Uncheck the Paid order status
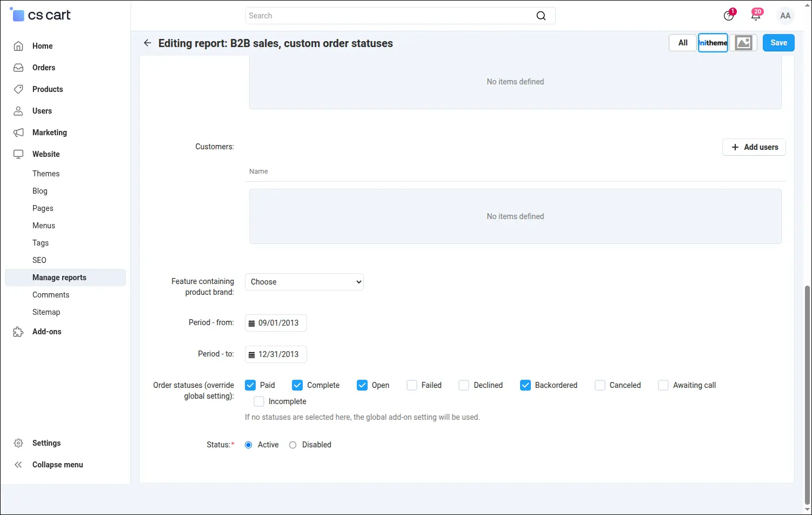Screen dimensions: 812x515 (x=250, y=385)
